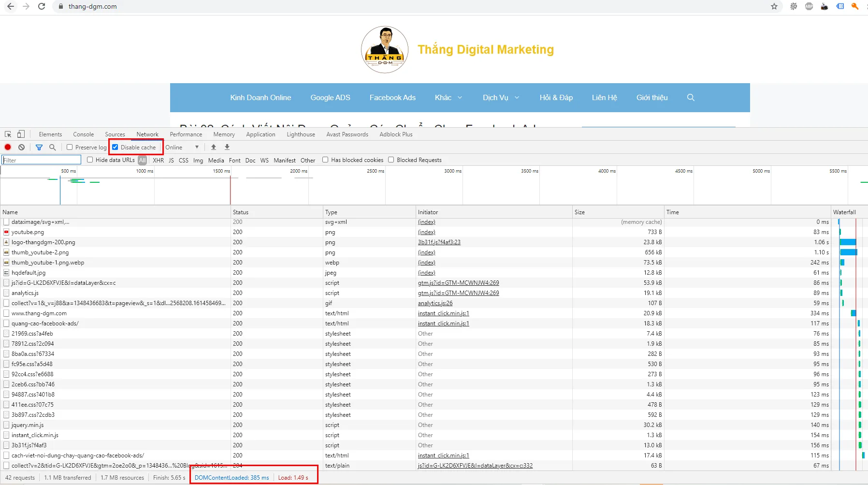Enable the Preserve log checkbox
This screenshot has width=868, height=485.
[70, 147]
